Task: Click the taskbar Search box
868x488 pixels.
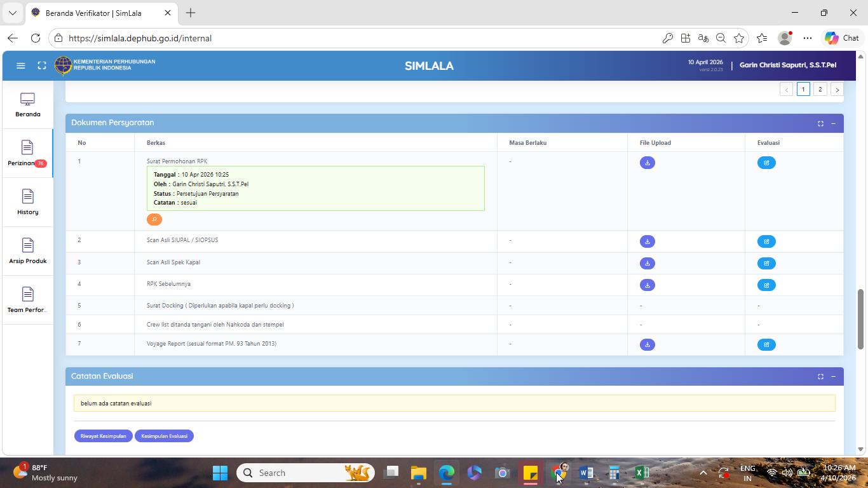Action: click(306, 473)
